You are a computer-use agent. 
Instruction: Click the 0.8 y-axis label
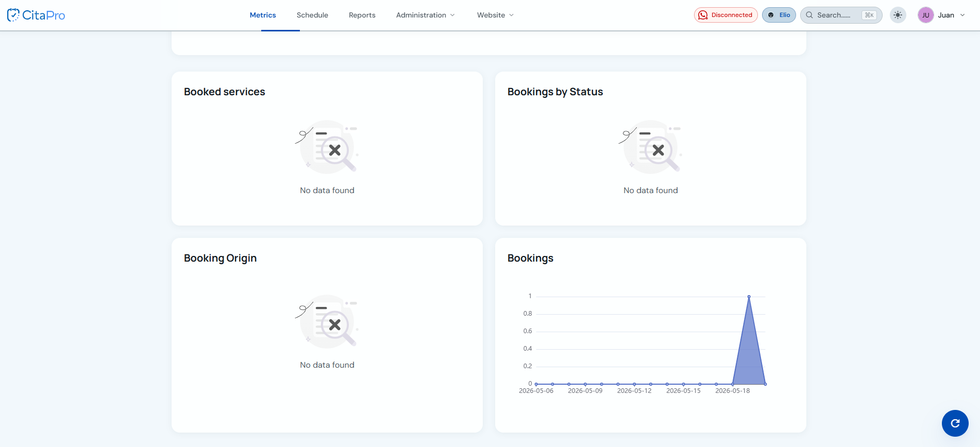pos(528,314)
